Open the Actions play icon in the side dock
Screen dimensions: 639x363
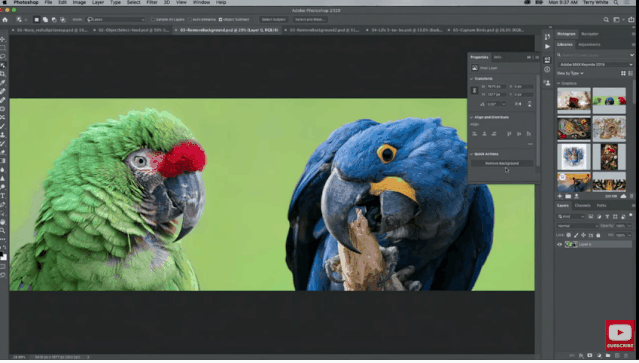coord(547,46)
